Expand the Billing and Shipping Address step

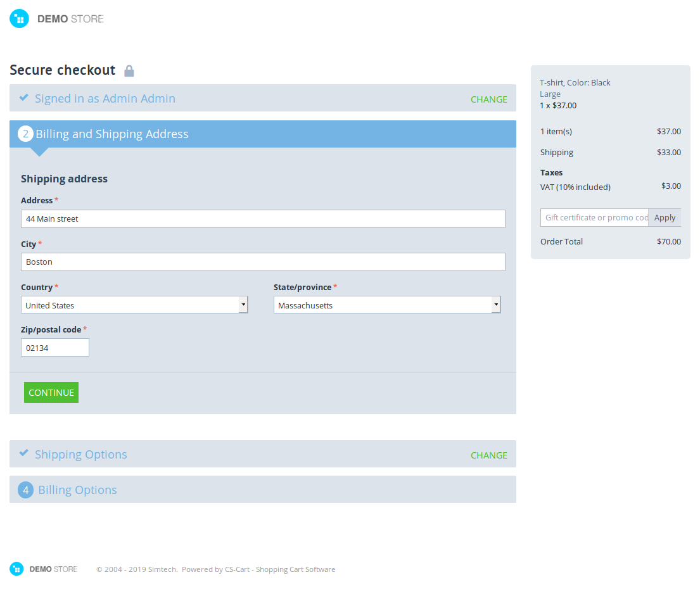point(262,134)
